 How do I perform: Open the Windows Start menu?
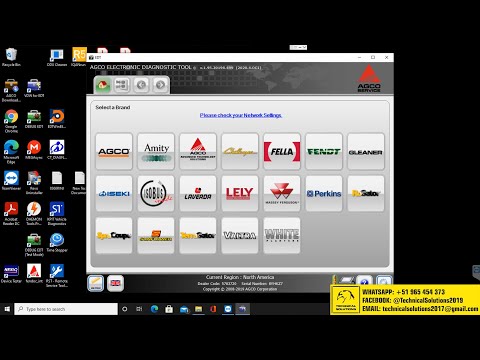[x=7, y=309]
